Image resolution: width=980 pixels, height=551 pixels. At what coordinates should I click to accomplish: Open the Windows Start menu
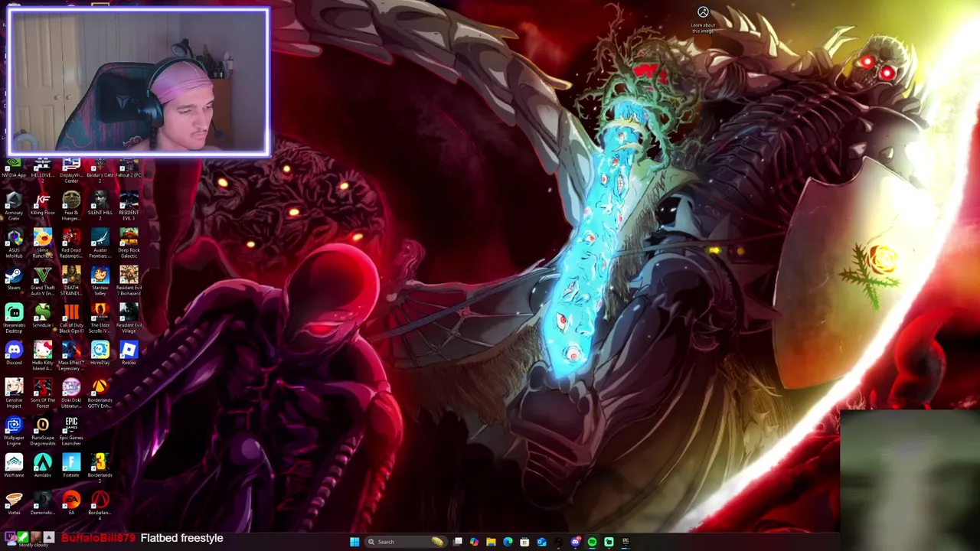[x=354, y=542]
